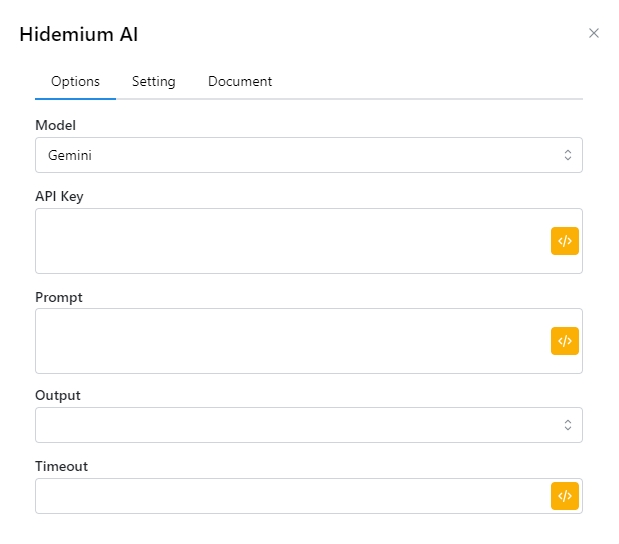
Task: Click the Model field label
Action: coord(55,126)
